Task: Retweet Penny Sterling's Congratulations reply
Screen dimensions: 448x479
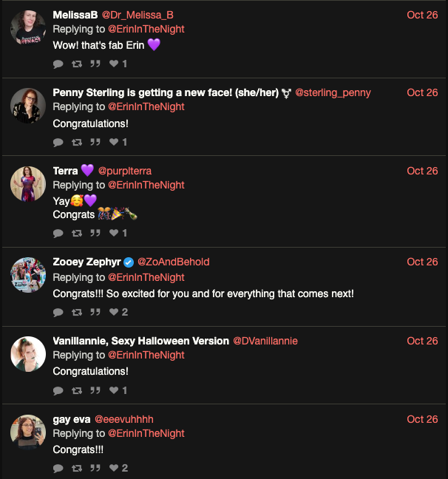Action: 76,142
